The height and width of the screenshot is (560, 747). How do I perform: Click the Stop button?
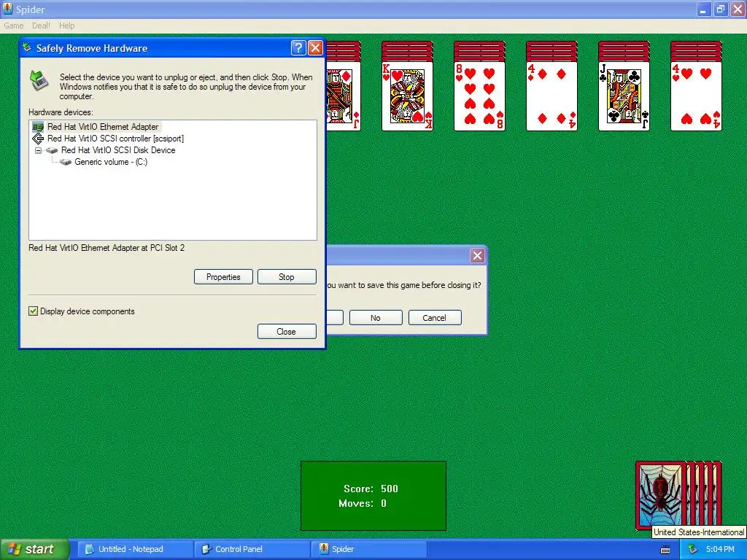287,276
